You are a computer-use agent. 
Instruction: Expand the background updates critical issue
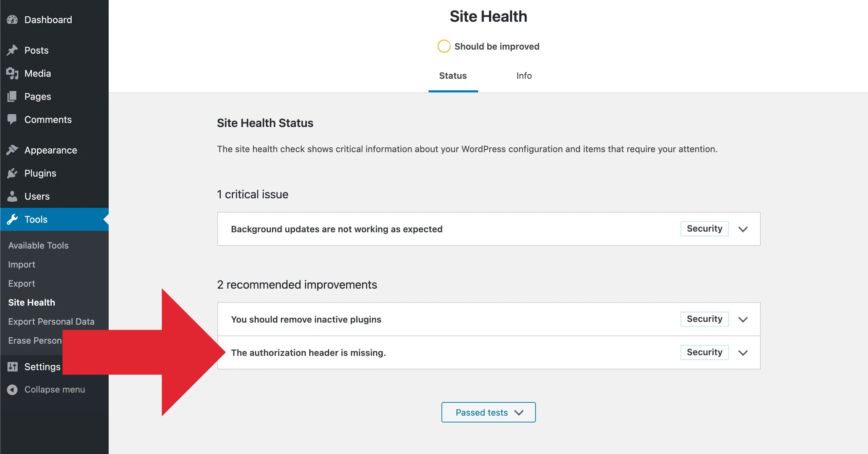click(743, 229)
